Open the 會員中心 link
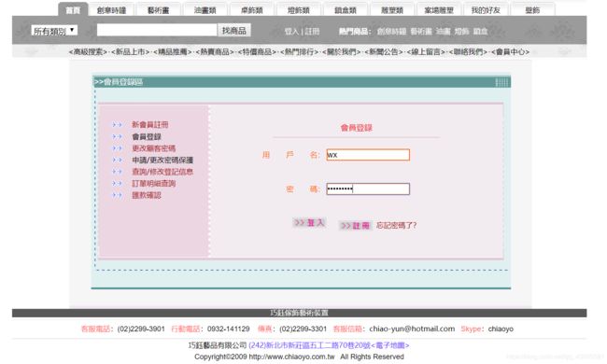 (510, 52)
